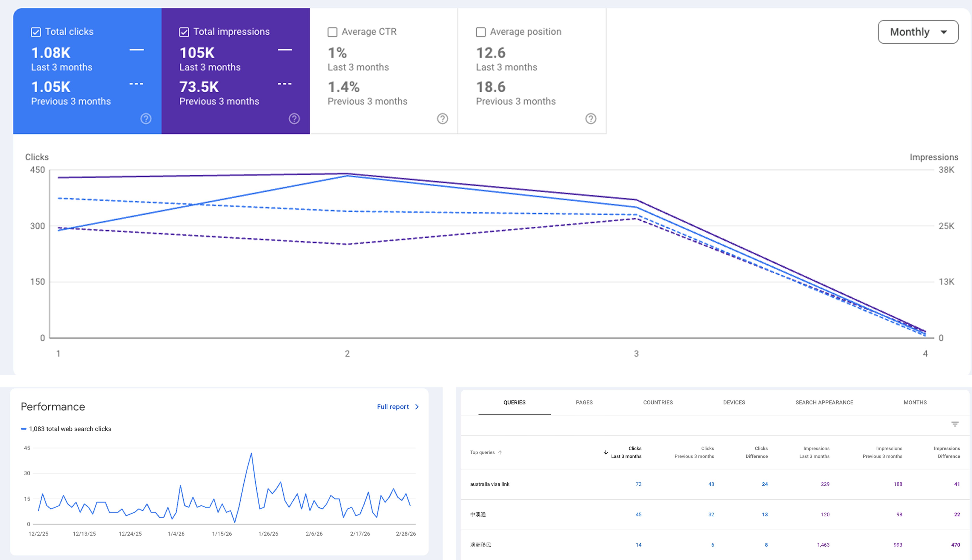Click help icon in Total clicks card

(x=146, y=118)
